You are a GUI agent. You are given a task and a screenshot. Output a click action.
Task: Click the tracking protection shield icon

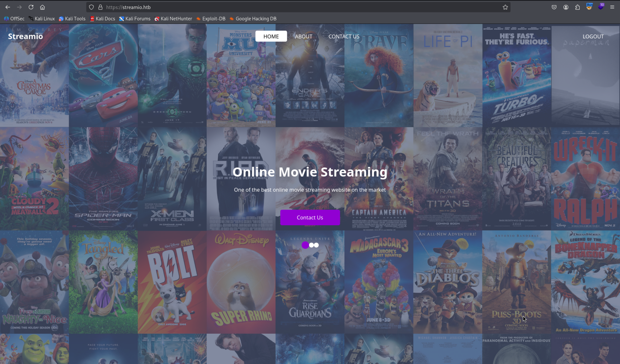click(91, 7)
